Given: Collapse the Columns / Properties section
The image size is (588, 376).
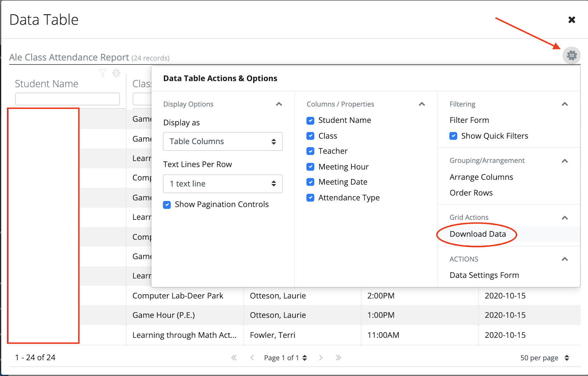Looking at the screenshot, I should click(422, 104).
